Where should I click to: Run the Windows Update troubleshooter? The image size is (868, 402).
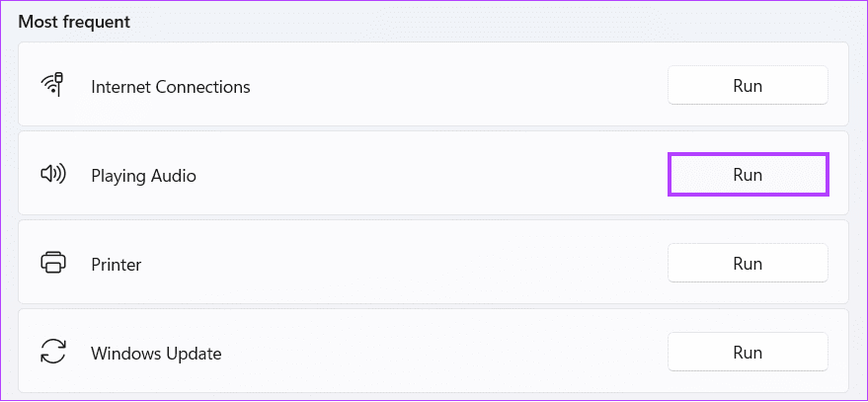(748, 352)
